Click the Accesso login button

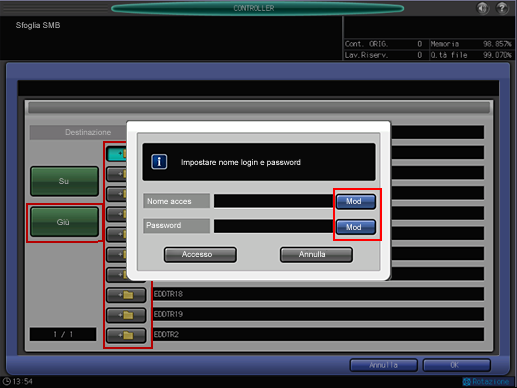[200, 255]
